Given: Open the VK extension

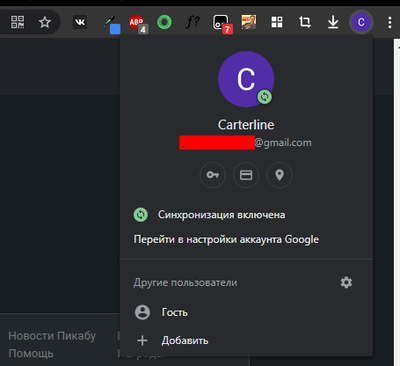Looking at the screenshot, I should click(x=80, y=22).
